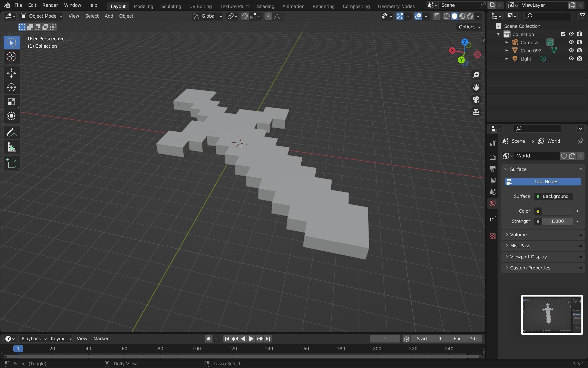Image resolution: width=588 pixels, height=368 pixels.
Task: Toggle X-ray display in viewport header
Action: [436, 16]
